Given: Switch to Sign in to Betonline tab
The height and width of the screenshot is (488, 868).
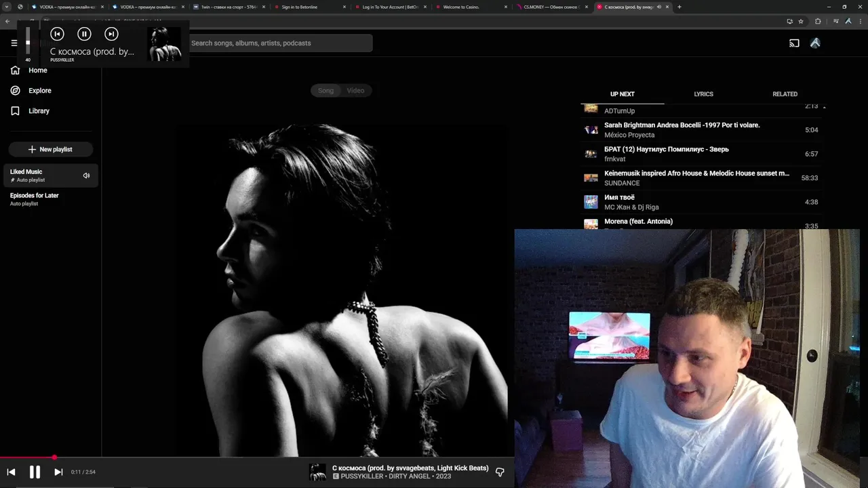Looking at the screenshot, I should tap(309, 7).
